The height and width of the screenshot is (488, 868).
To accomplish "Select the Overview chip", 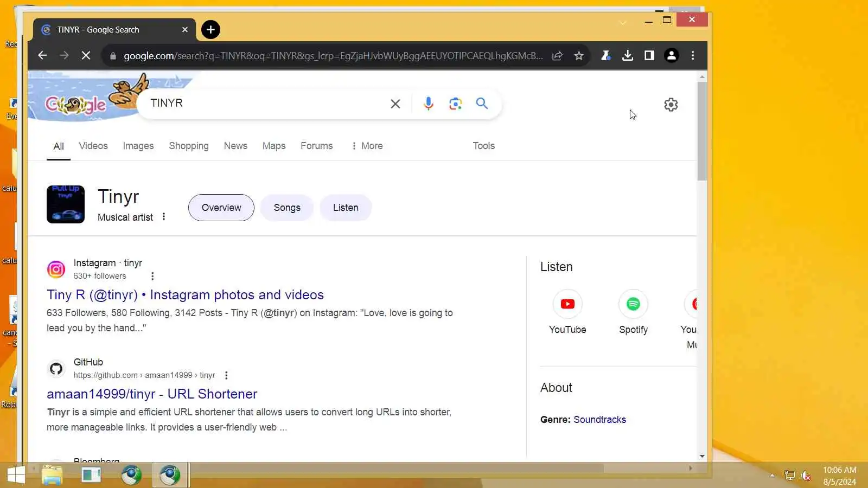I will pos(221,208).
